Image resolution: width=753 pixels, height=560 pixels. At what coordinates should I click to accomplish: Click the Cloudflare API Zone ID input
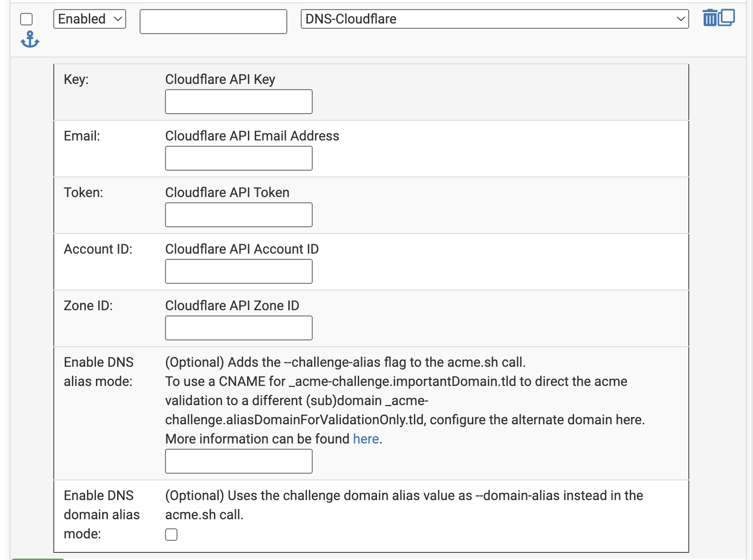pos(239,328)
